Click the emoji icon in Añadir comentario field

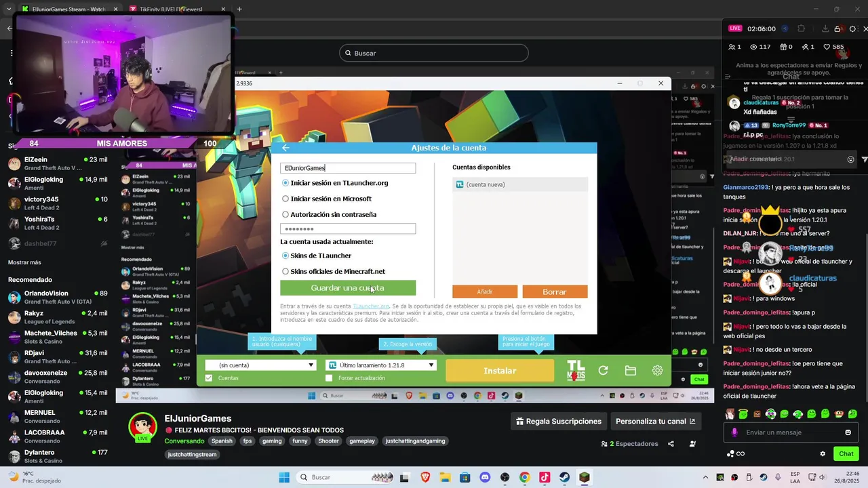850,159
